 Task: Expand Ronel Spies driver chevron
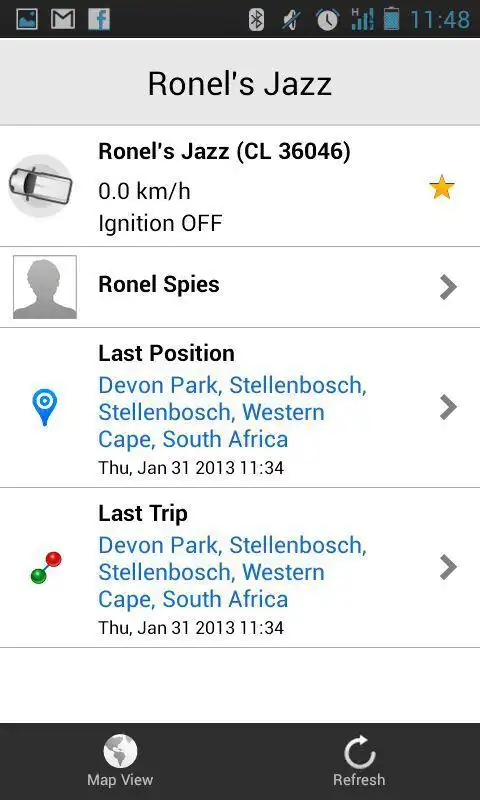tap(448, 287)
